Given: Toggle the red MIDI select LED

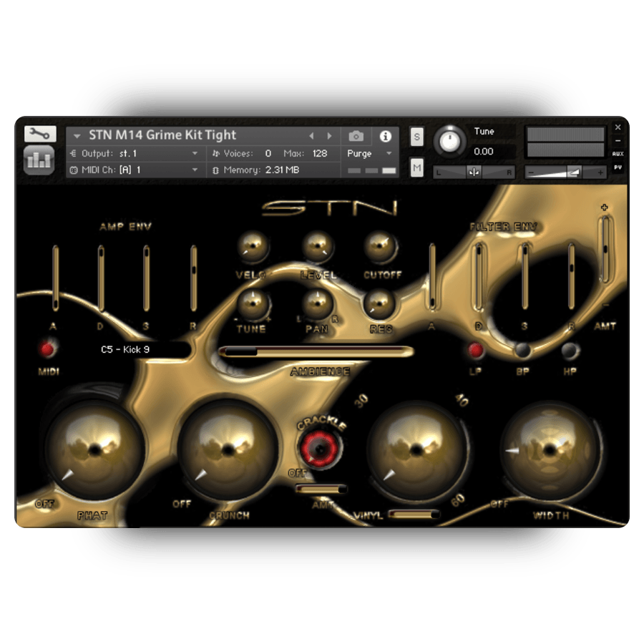Looking at the screenshot, I should pyautogui.click(x=47, y=349).
